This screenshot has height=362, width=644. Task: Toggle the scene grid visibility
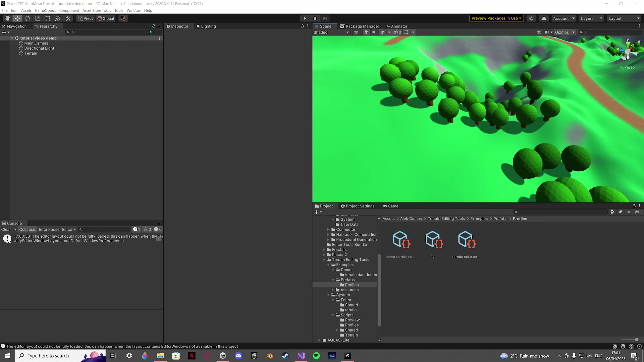point(406,32)
